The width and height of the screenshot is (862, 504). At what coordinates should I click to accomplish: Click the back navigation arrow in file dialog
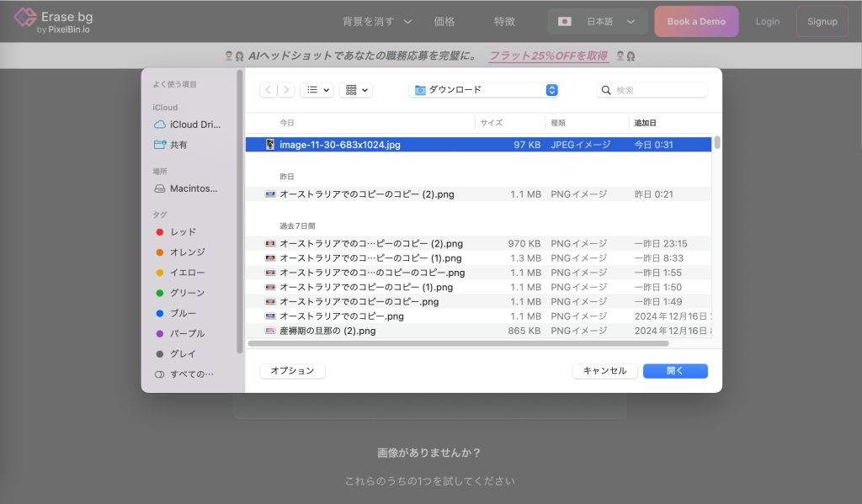point(269,90)
